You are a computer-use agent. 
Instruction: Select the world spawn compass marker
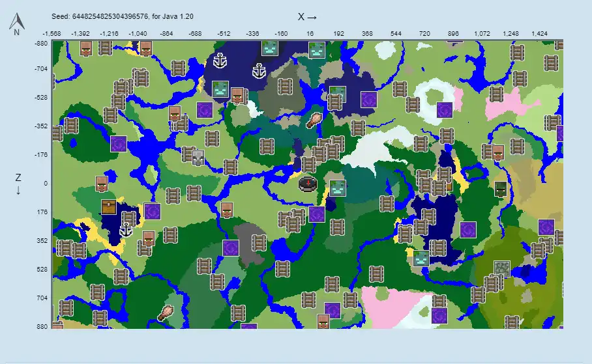pos(308,184)
